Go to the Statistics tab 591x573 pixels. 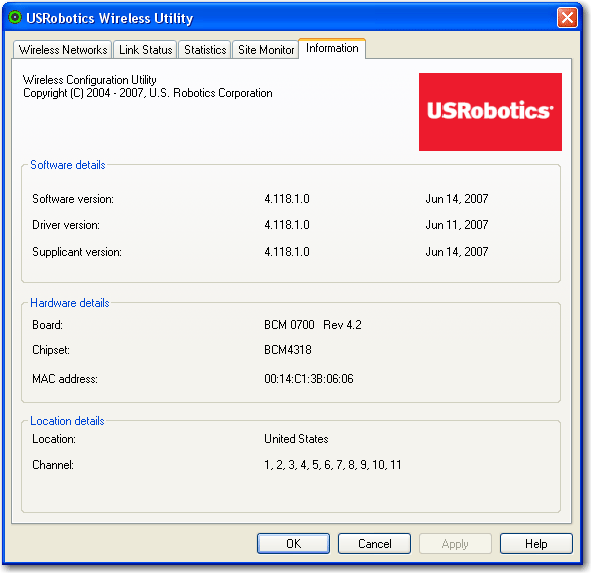(205, 50)
